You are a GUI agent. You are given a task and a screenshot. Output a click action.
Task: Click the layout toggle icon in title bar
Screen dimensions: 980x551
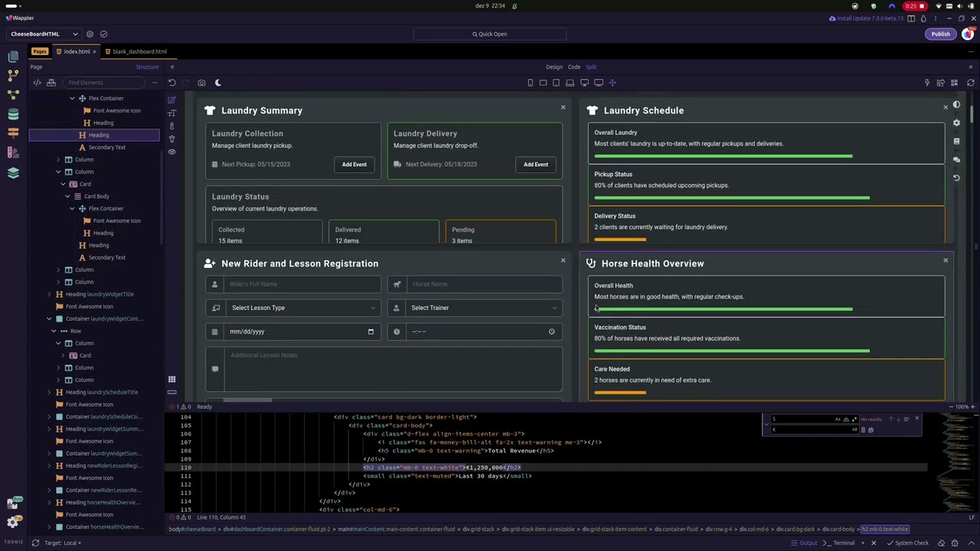(x=911, y=18)
